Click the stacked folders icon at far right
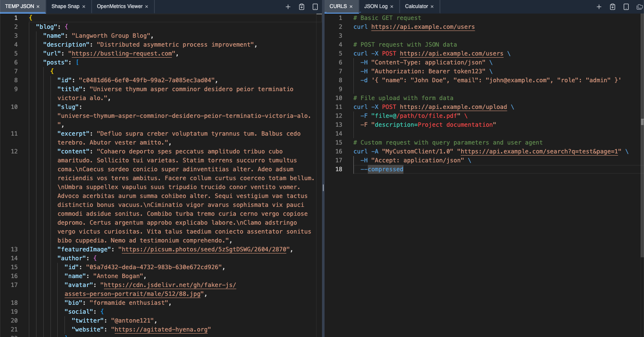 (x=640, y=7)
